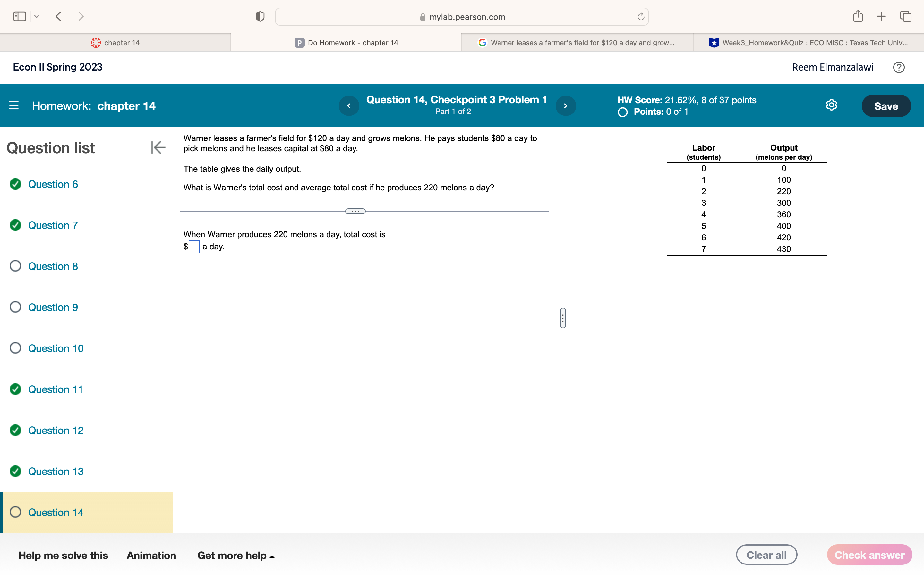Open the 'Get more help' expander
This screenshot has height=577, width=924.
[236, 555]
